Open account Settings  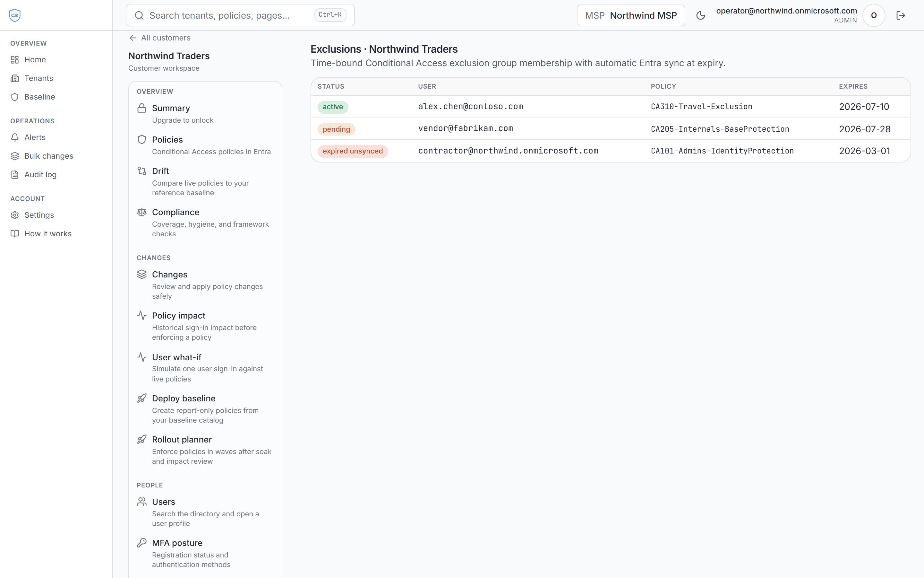(56, 215)
